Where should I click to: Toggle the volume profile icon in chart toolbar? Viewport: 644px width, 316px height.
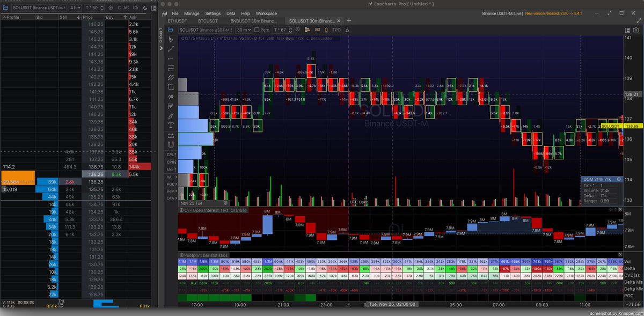coord(308,30)
